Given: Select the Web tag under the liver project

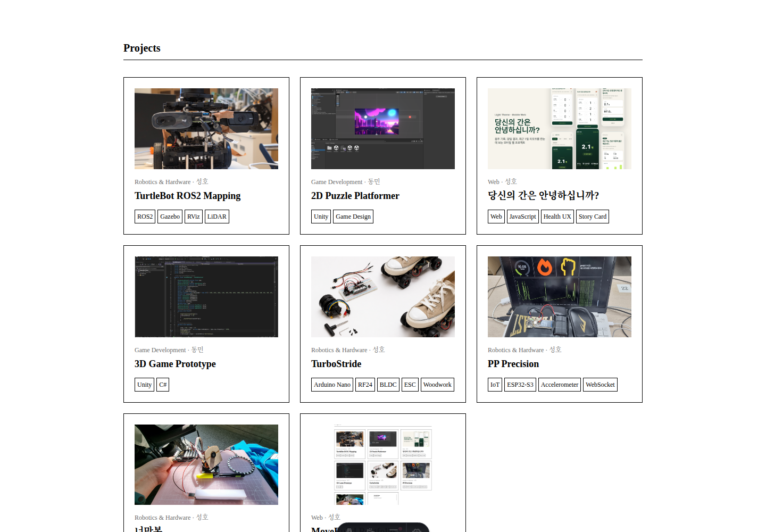Looking at the screenshot, I should pos(496,217).
